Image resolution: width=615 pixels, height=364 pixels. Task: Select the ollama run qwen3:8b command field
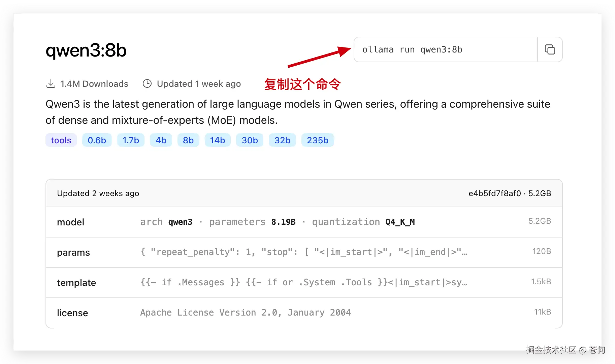tap(446, 49)
